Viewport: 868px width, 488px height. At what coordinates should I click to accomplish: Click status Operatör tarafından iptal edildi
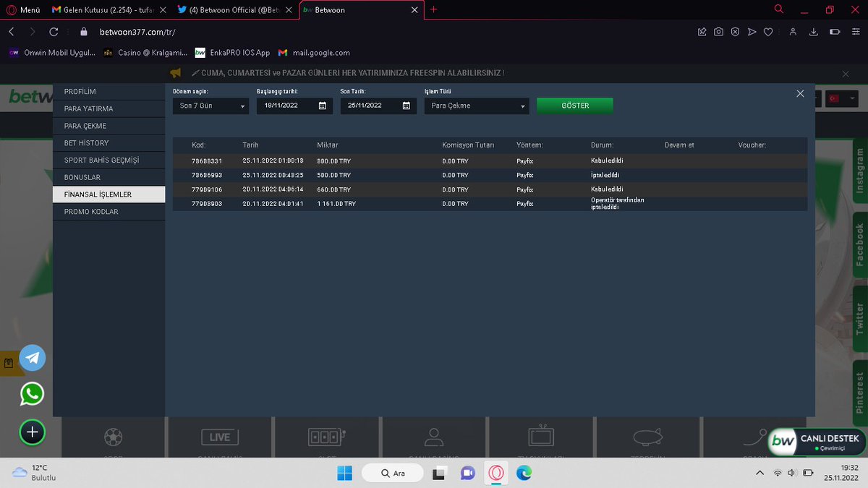(617, 204)
